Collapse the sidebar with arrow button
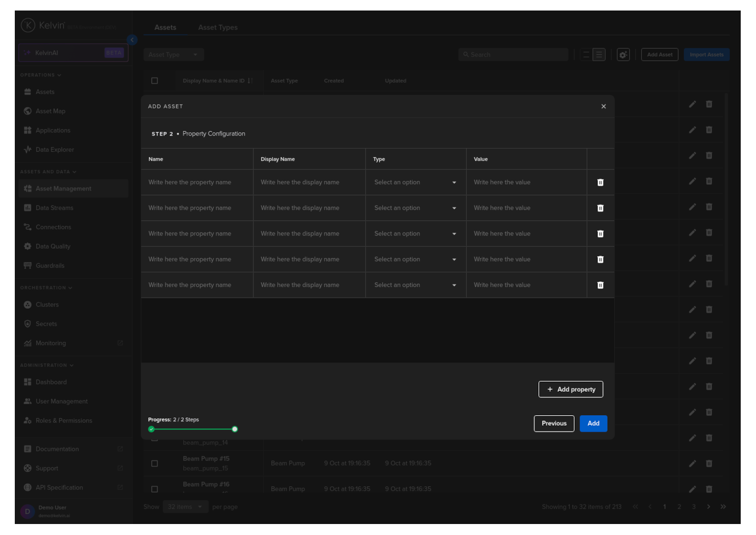This screenshot has height=535, width=756. click(132, 40)
